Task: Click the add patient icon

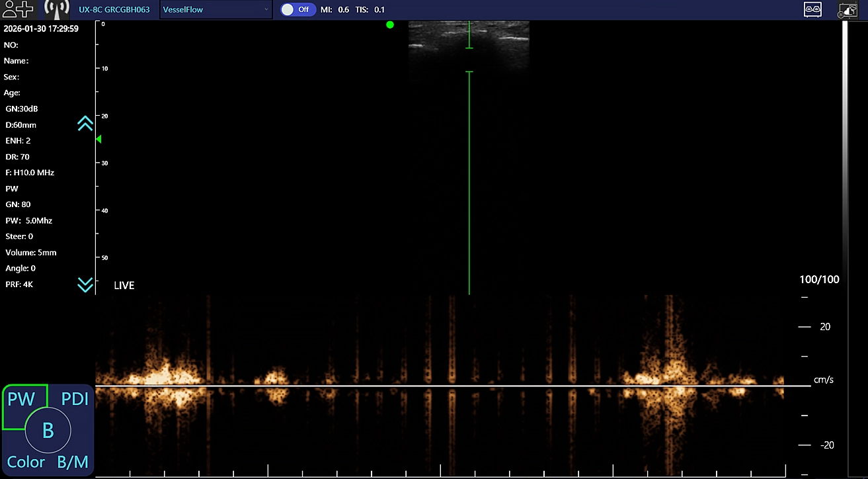Action: coord(17,9)
